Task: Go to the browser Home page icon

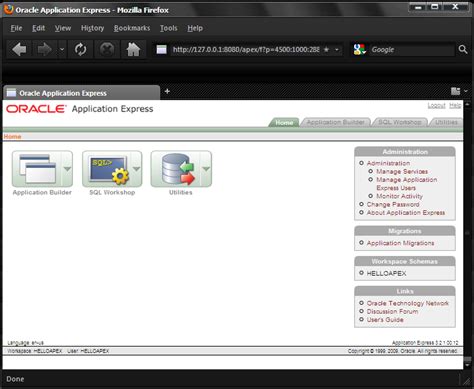Action: [x=133, y=49]
